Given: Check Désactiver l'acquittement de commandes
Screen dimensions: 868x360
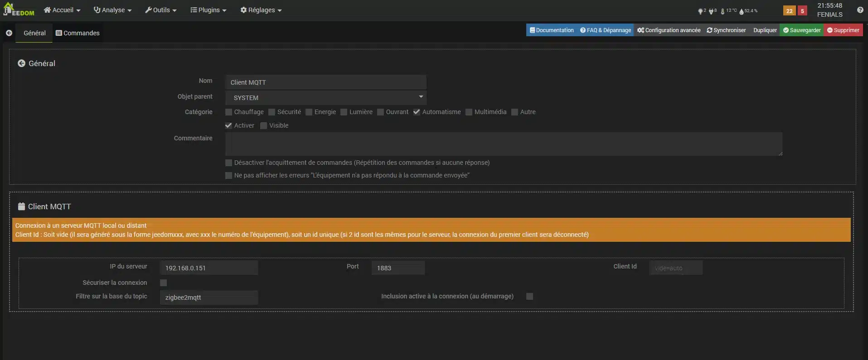Looking at the screenshot, I should pos(228,163).
